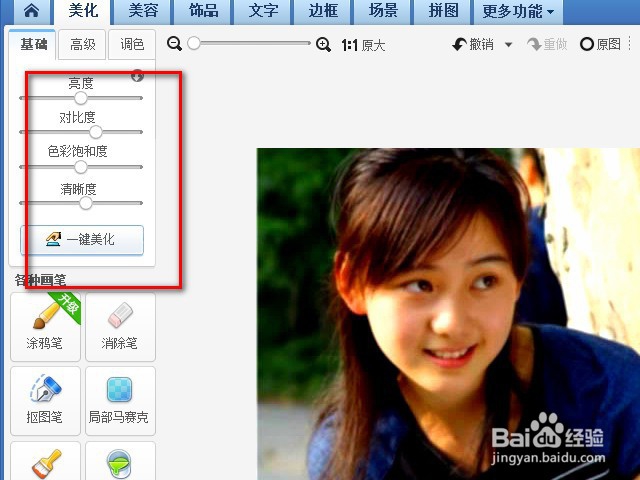Open the 拼图 tab
Screen dimensions: 640x480
[x=443, y=11]
